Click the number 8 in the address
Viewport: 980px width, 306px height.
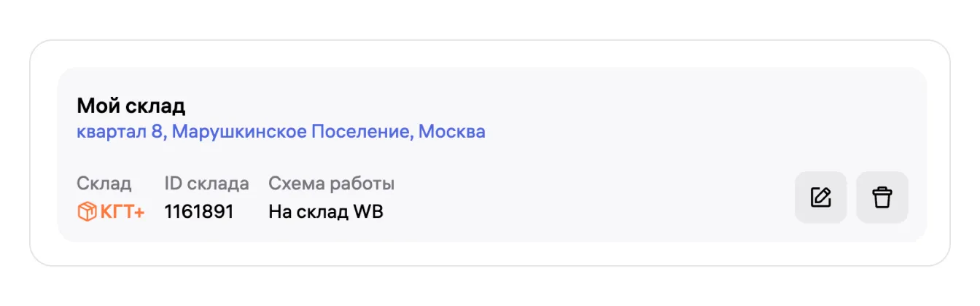coord(156,132)
